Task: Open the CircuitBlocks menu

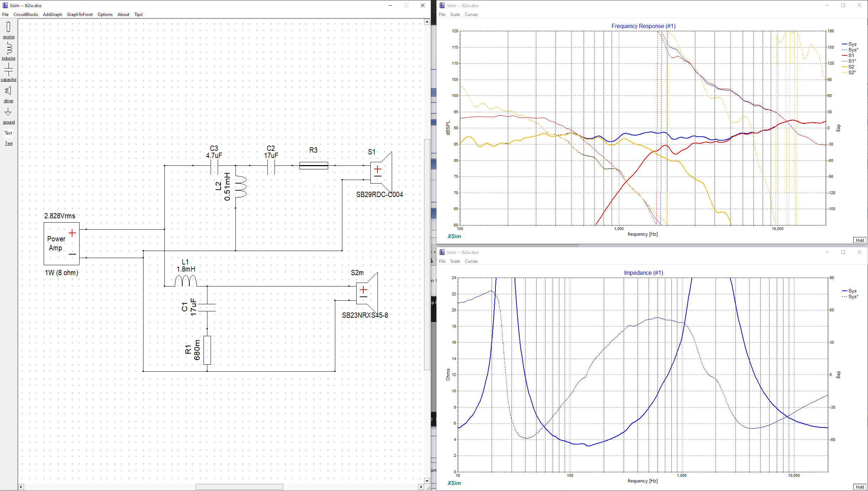Action: 26,15
